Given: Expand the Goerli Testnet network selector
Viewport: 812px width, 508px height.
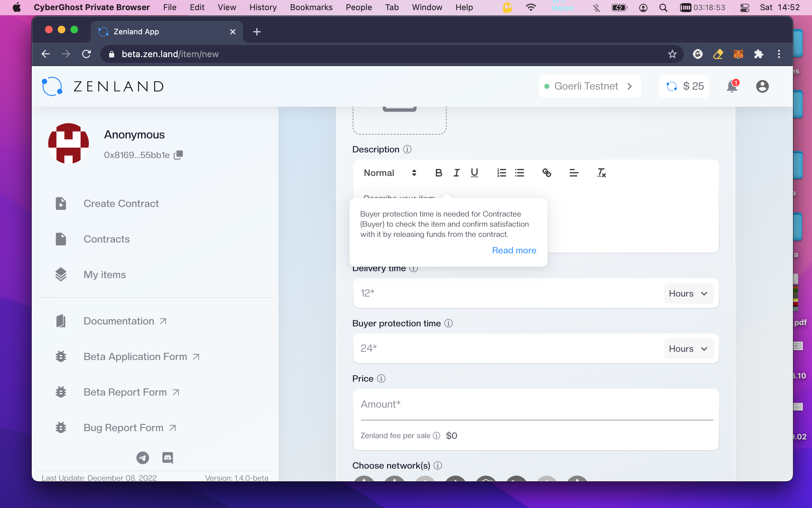Looking at the screenshot, I should pyautogui.click(x=590, y=86).
